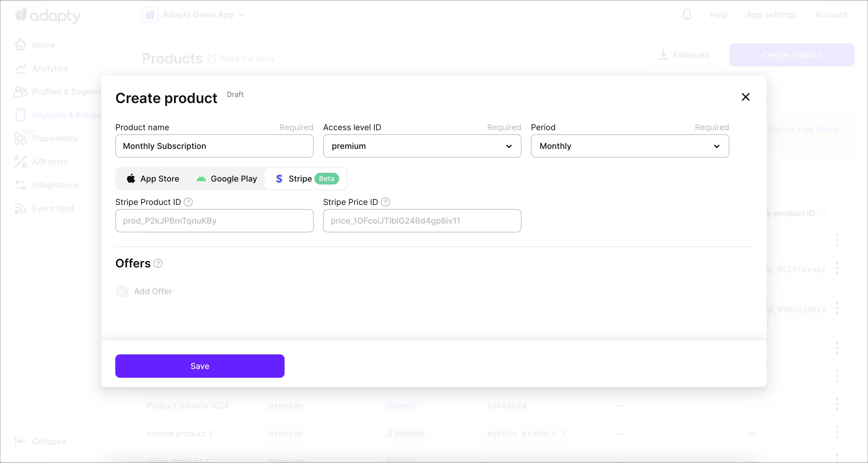The height and width of the screenshot is (463, 868).
Task: Click the Analytics chart icon in sidebar
Action: point(20,68)
